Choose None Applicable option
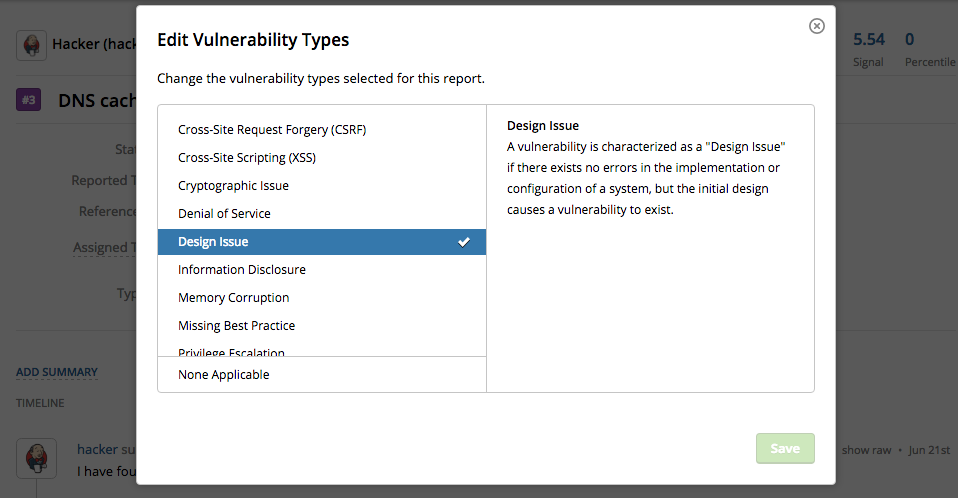 [x=322, y=375]
